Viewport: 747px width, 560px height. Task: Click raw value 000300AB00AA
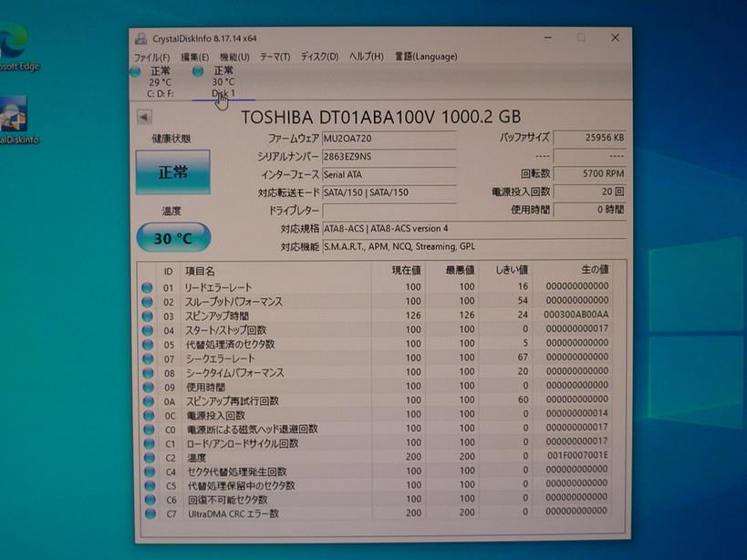click(576, 315)
